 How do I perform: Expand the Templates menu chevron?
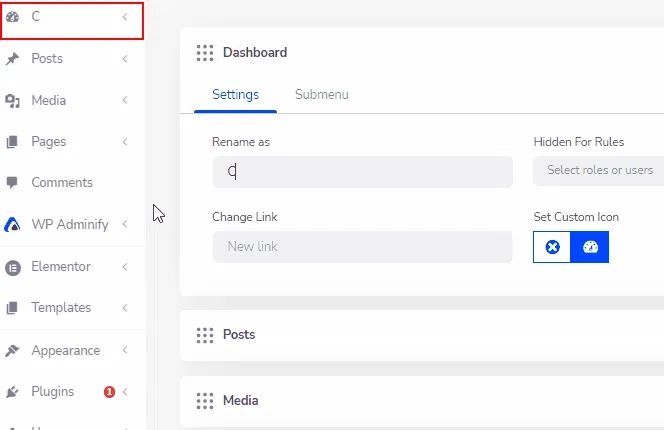124,308
